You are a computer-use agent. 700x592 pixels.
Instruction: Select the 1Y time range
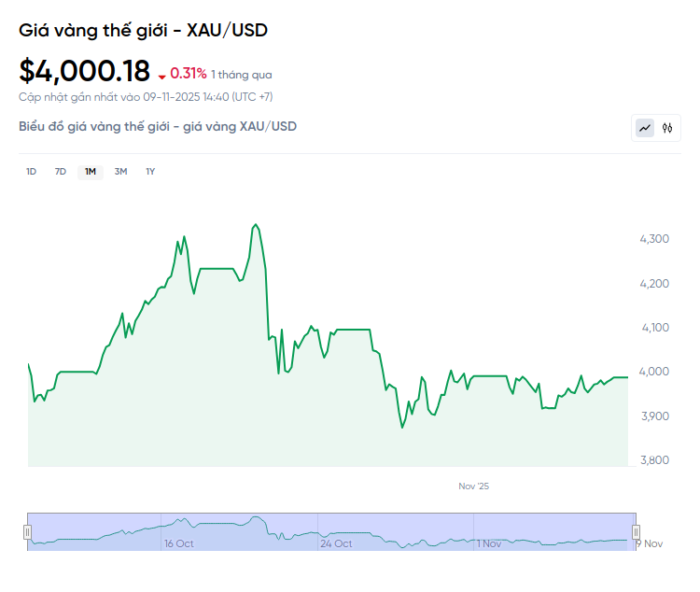[x=150, y=171]
